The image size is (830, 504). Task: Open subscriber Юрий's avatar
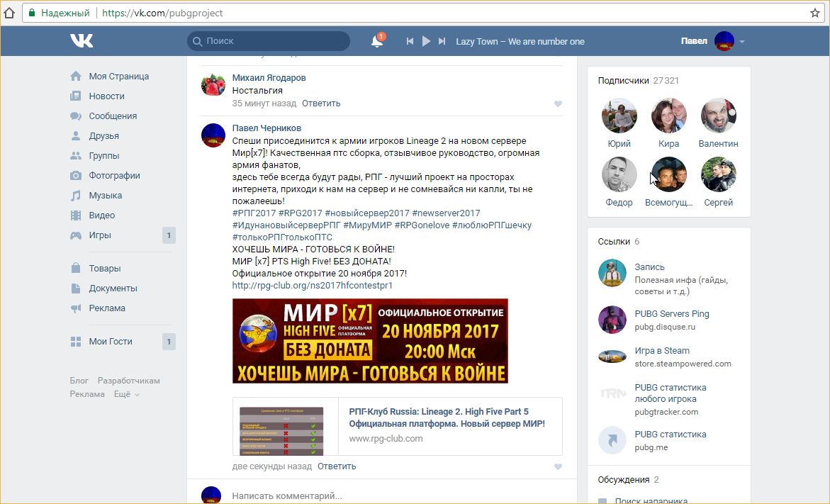pyautogui.click(x=619, y=116)
